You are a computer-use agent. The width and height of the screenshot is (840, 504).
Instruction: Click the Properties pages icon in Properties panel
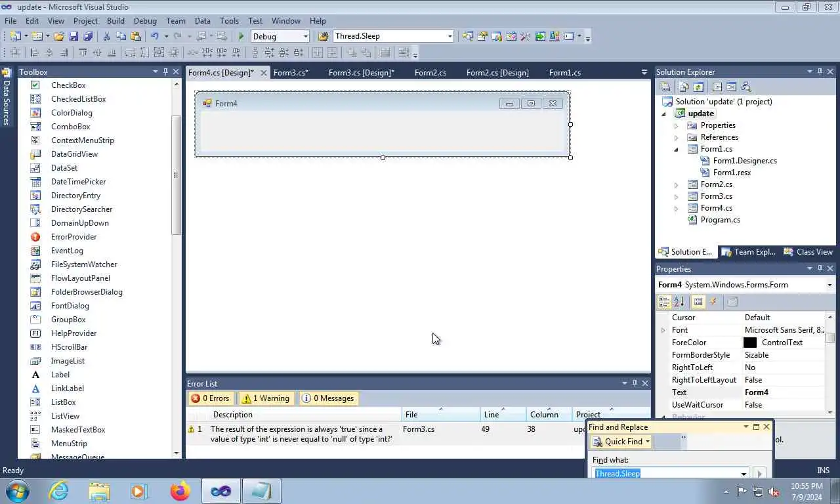click(x=732, y=302)
